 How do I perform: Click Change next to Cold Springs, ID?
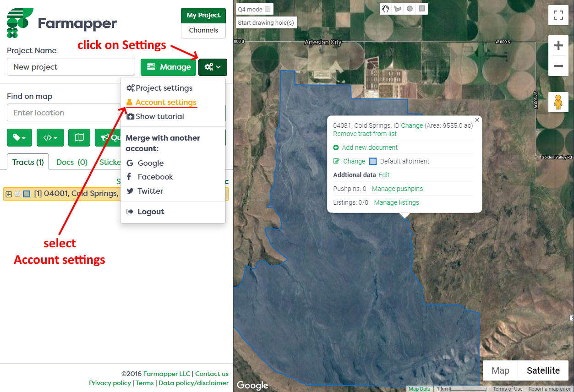[412, 125]
